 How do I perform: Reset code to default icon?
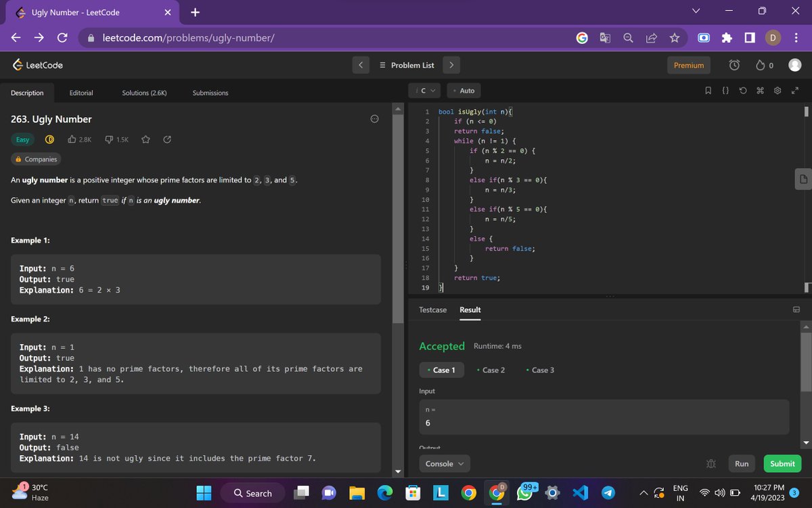click(742, 91)
